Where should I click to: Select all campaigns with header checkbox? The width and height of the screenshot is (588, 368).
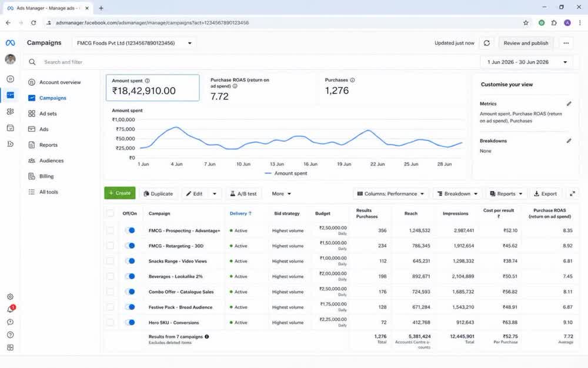coord(110,213)
